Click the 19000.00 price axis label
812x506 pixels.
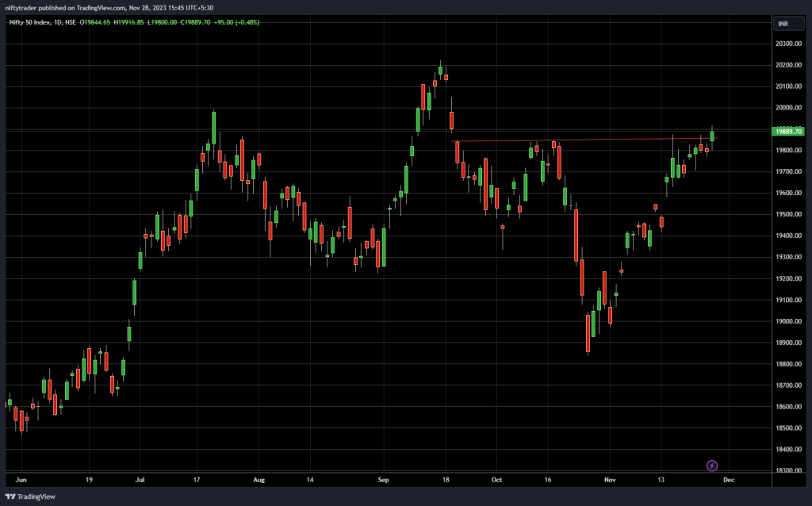coord(788,321)
